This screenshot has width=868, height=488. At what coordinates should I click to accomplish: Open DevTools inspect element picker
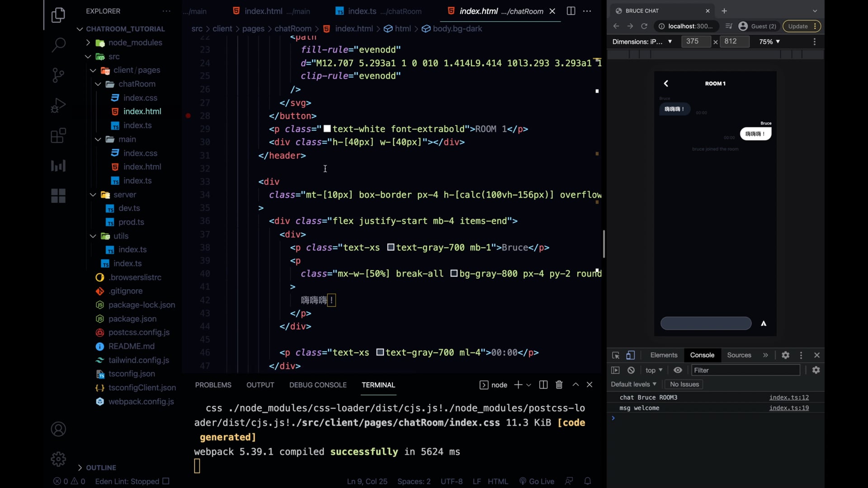[616, 355]
